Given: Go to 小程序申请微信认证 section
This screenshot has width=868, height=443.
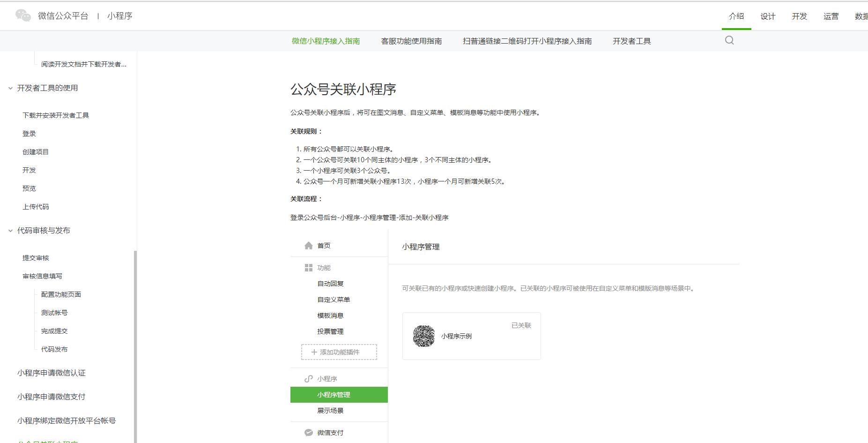Looking at the screenshot, I should pos(52,373).
